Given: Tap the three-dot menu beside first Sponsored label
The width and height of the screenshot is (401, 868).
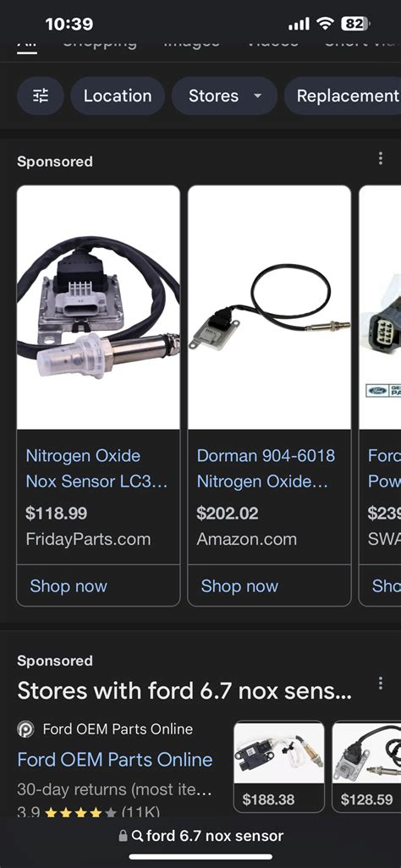Looking at the screenshot, I should (x=380, y=158).
